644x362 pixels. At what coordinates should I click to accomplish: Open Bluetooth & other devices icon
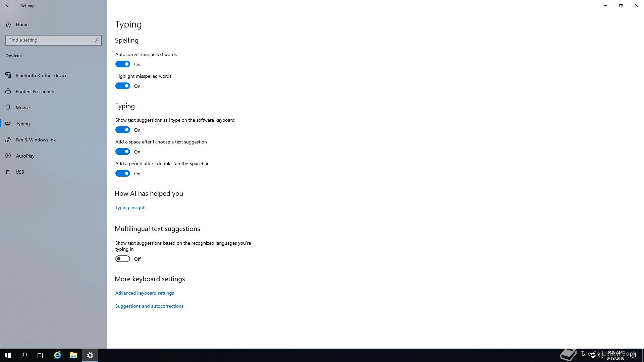(8, 75)
